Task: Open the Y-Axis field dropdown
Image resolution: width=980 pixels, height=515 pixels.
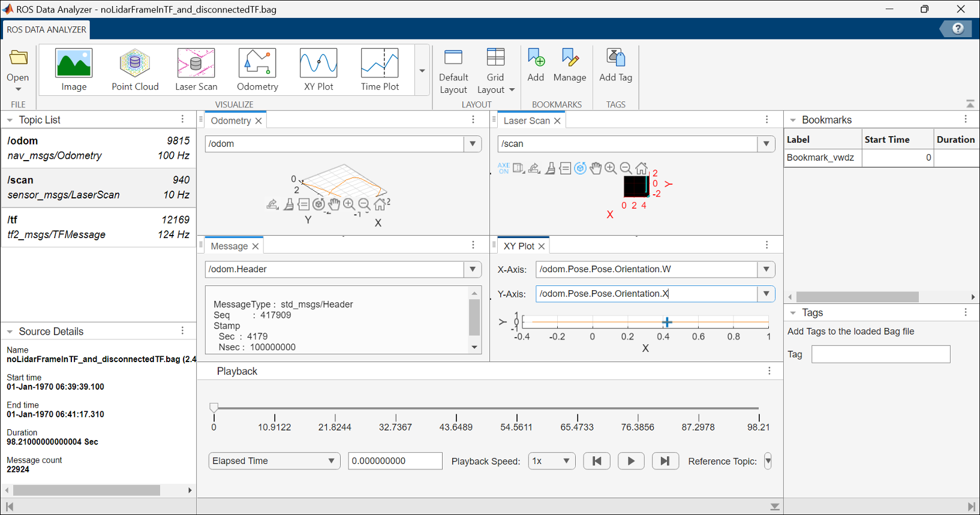Action: click(766, 294)
